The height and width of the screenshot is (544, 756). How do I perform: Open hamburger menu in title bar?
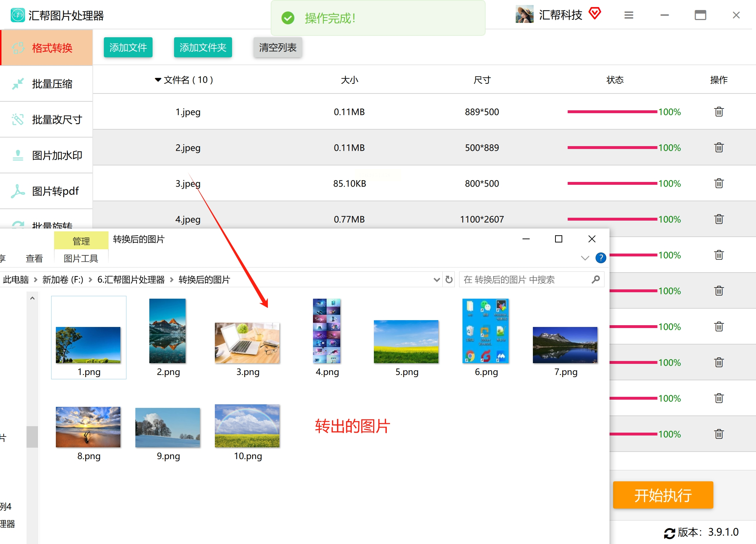(629, 15)
